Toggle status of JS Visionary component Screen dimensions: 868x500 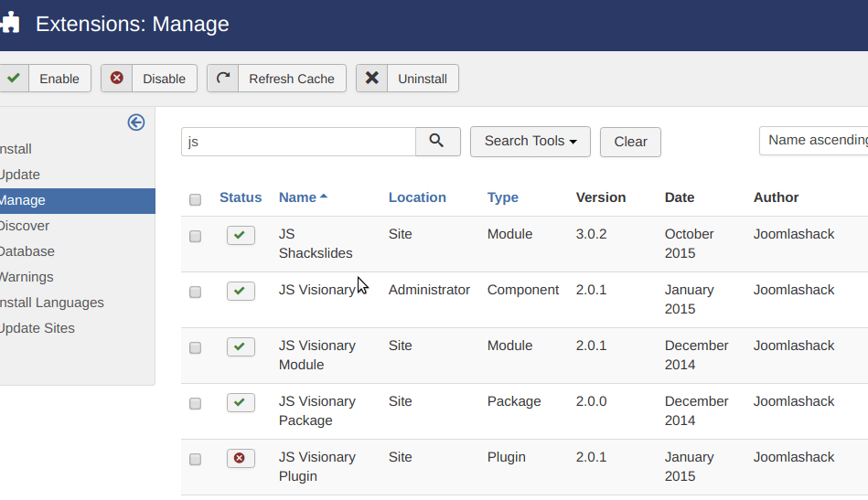[x=241, y=291]
